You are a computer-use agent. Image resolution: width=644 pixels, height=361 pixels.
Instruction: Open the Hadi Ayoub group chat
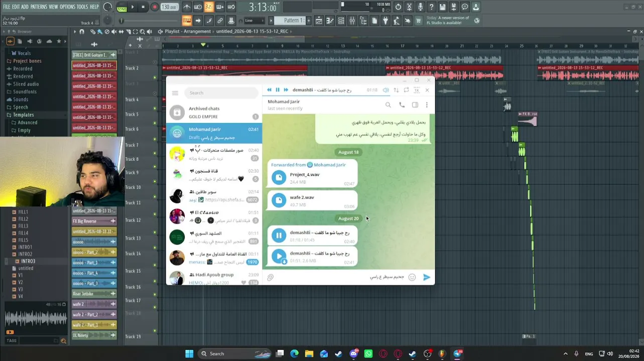click(214, 277)
